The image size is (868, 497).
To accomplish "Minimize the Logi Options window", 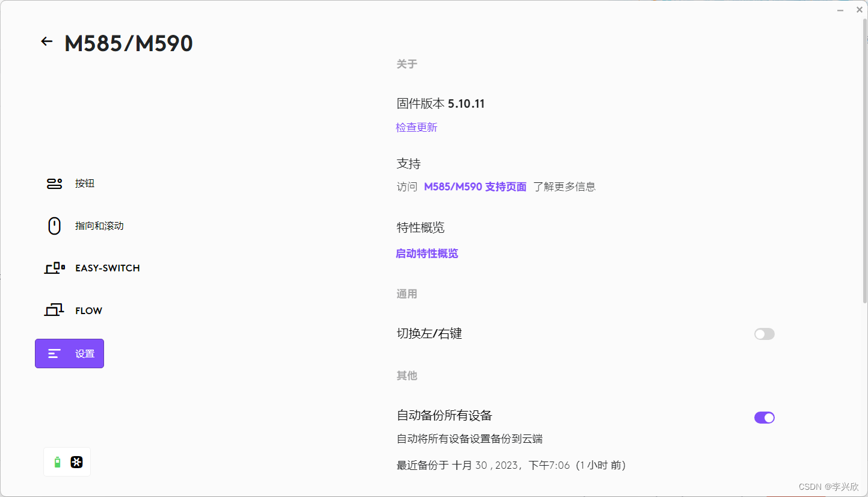I will pos(840,10).
